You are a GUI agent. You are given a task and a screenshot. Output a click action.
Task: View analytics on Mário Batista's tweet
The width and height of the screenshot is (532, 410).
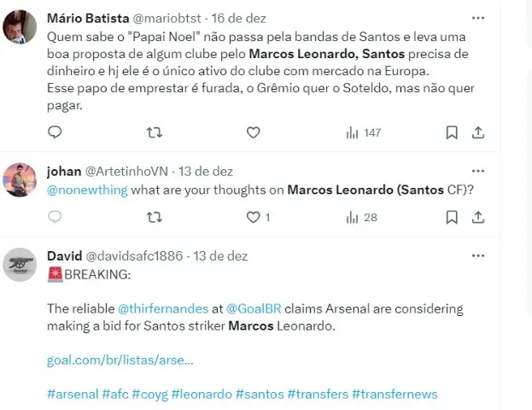[362, 132]
